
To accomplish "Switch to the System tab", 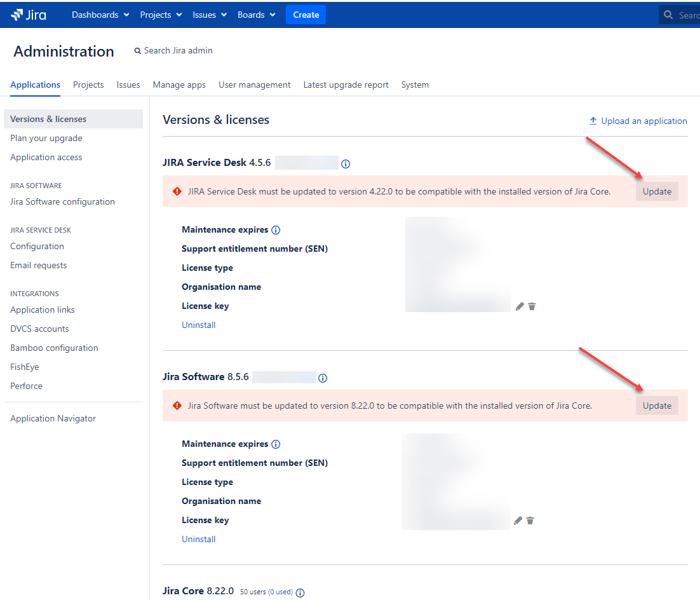I will (415, 85).
